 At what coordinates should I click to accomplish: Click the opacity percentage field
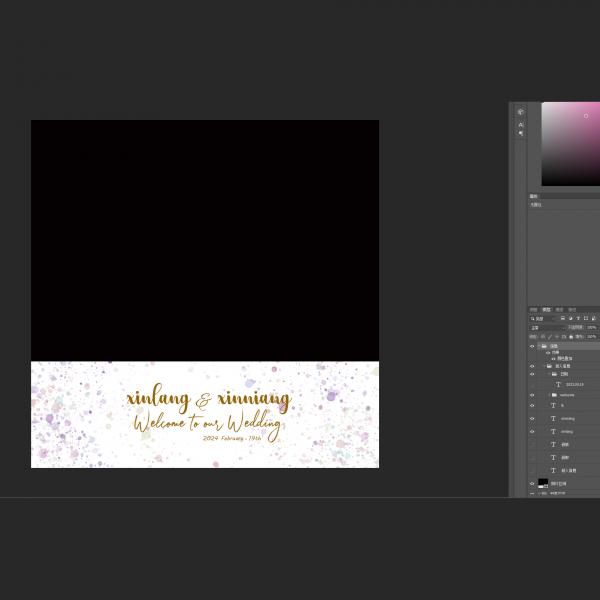[591, 327]
